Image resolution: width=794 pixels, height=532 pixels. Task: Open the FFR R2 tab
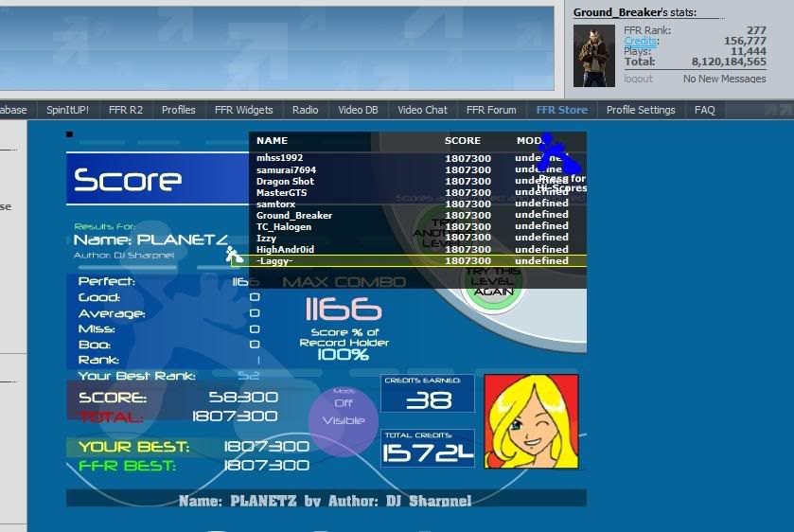point(125,110)
